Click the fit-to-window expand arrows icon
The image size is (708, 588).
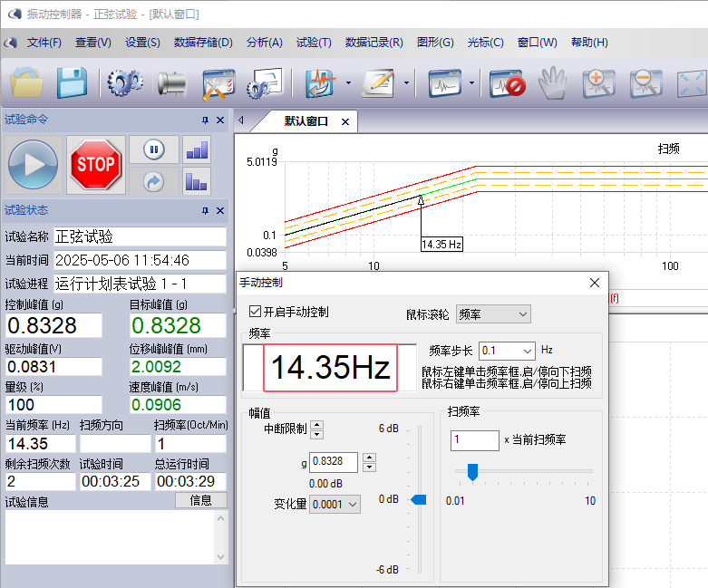(x=693, y=84)
